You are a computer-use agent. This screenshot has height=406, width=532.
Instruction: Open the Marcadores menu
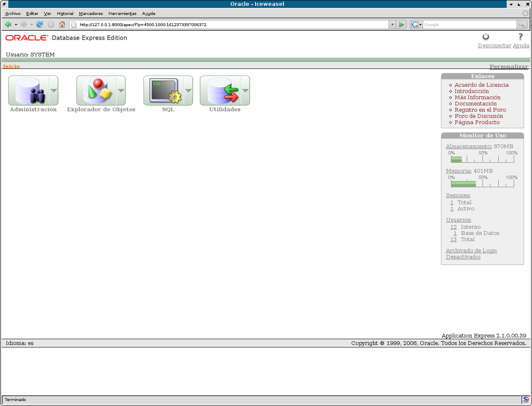tap(91, 14)
